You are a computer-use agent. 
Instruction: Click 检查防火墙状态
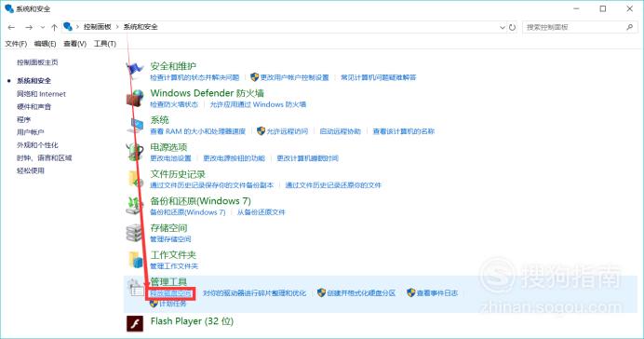point(174,104)
